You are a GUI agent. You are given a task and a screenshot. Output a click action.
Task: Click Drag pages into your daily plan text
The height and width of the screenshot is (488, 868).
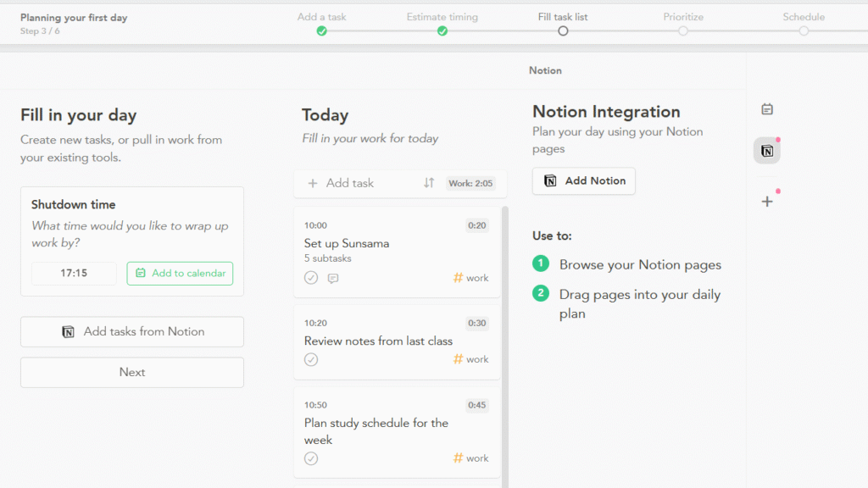pos(640,304)
